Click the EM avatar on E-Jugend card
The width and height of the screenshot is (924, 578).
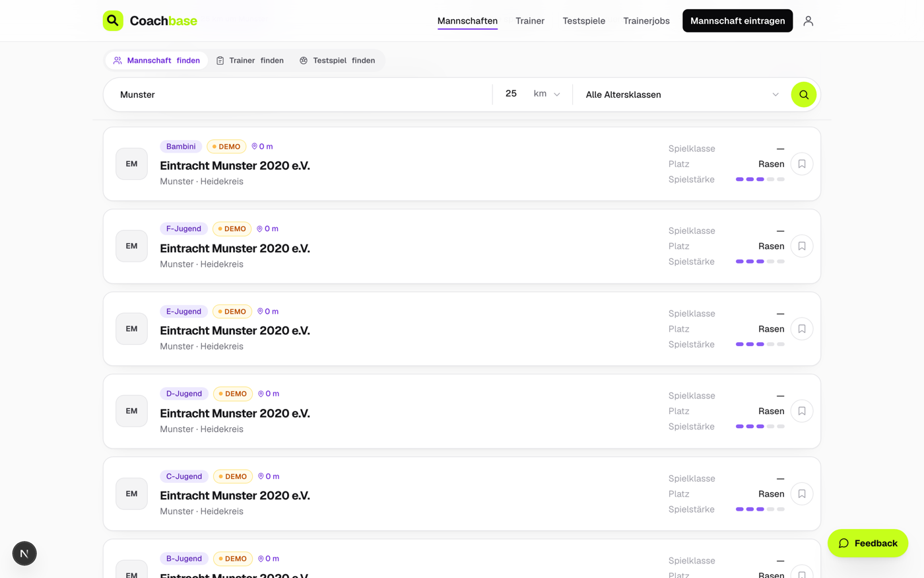pos(132,329)
